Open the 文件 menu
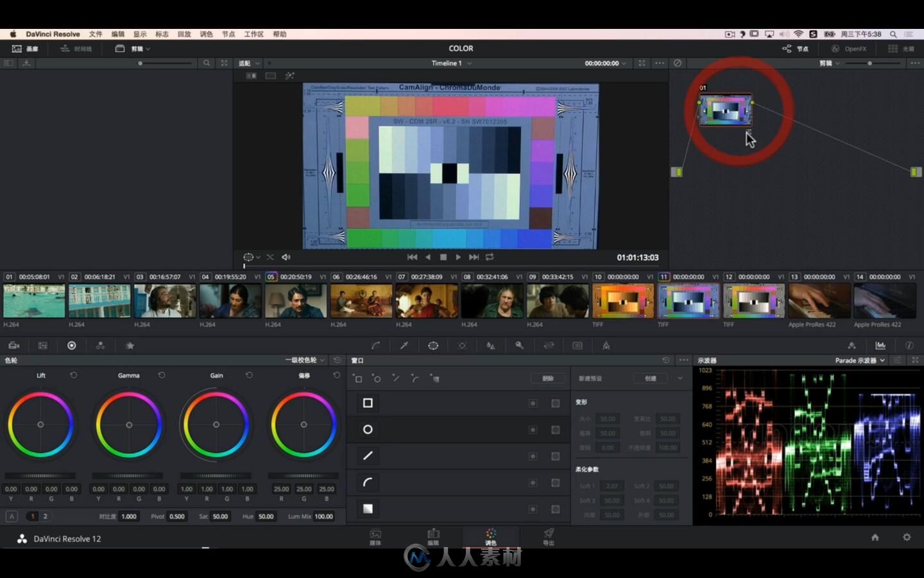The height and width of the screenshot is (578, 924). pos(96,34)
